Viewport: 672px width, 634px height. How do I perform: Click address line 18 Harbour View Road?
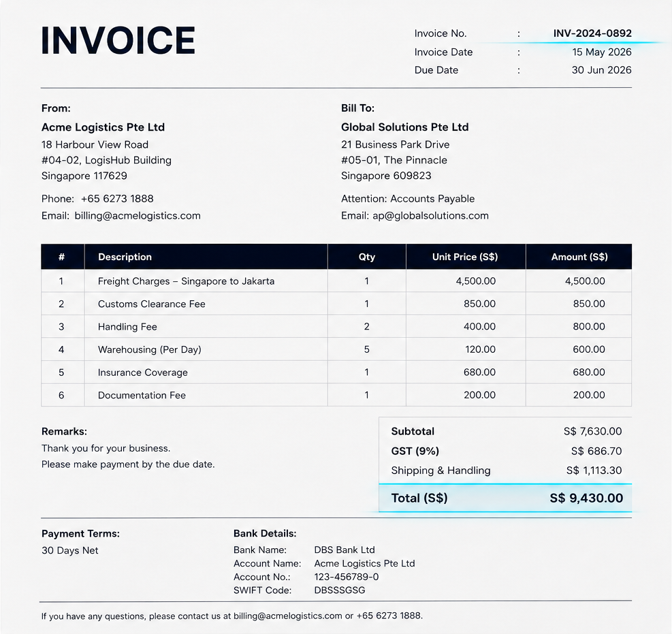pyautogui.click(x=95, y=144)
